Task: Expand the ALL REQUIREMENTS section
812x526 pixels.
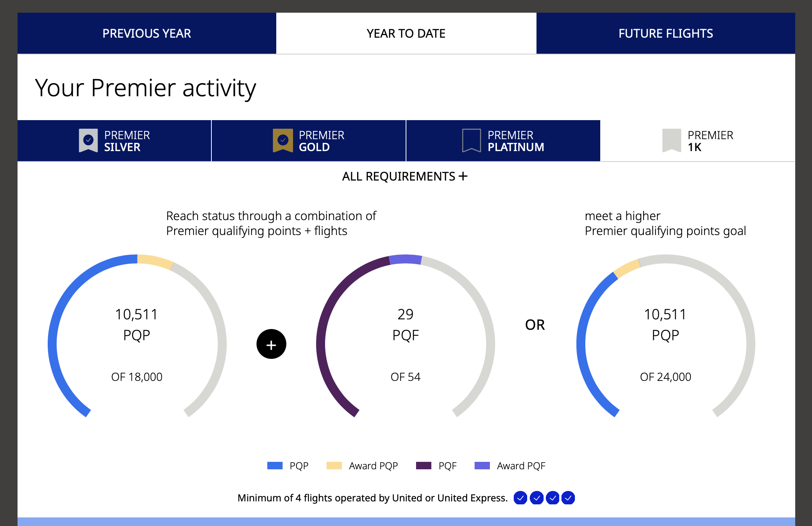Action: 406,176
